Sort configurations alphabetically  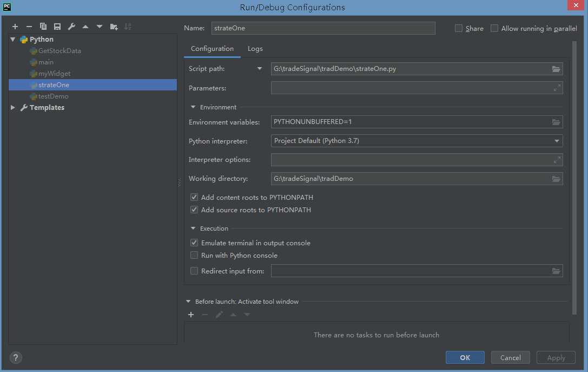pyautogui.click(x=128, y=27)
